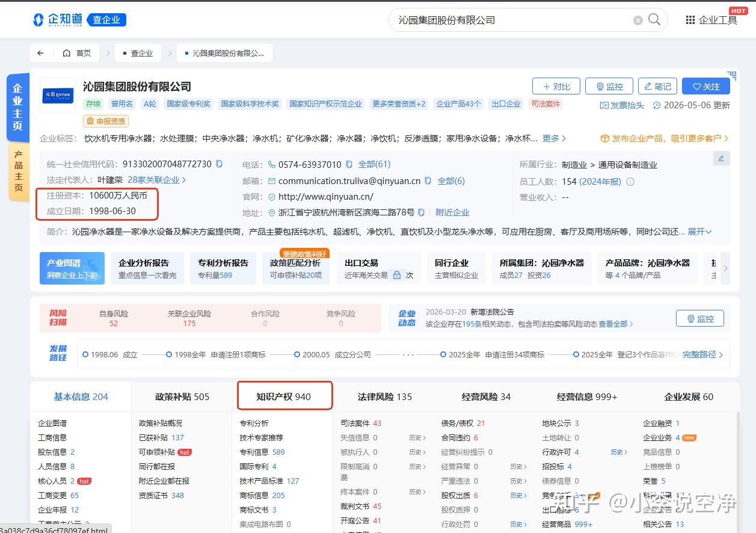Switch to 基本信息 204 tab

point(81,396)
